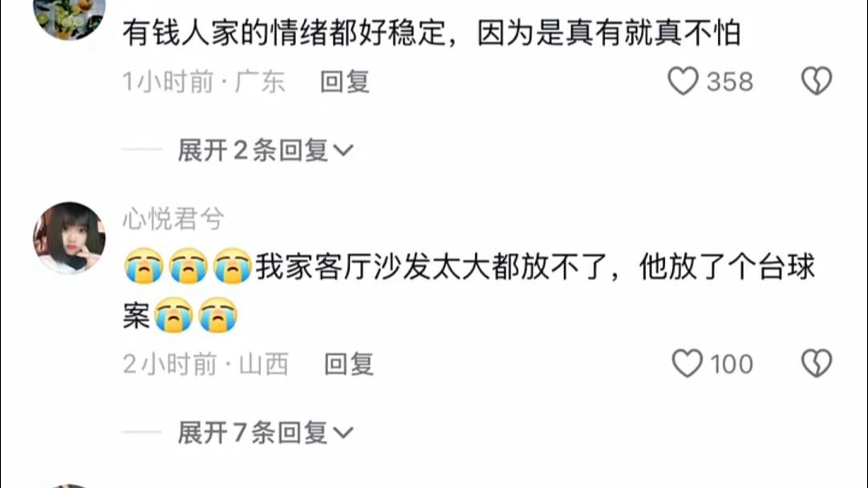Dislike the comment by 心悦君兮
The image size is (868, 488).
click(x=817, y=364)
